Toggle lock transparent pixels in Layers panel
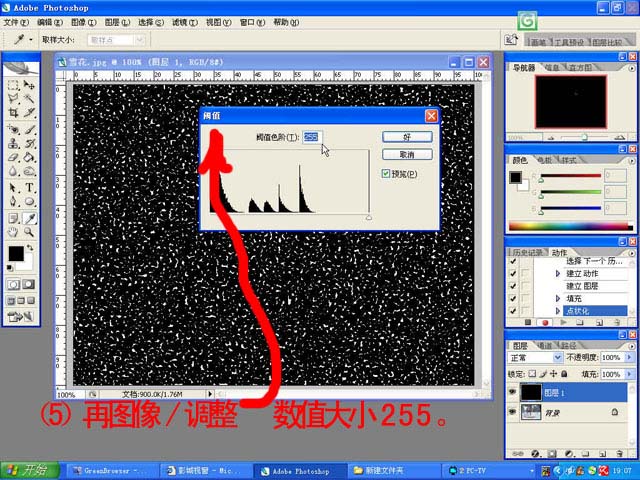Image resolution: width=640 pixels, height=480 pixels. point(532,374)
